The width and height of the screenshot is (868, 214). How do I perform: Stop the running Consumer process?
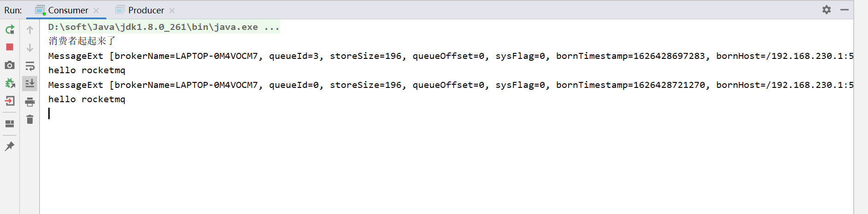(10, 47)
